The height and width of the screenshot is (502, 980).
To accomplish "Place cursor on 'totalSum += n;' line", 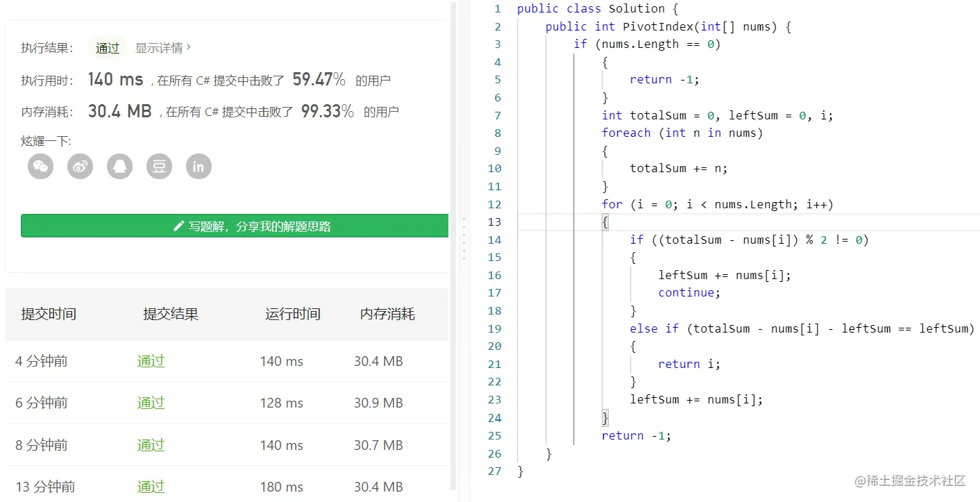I will click(679, 169).
